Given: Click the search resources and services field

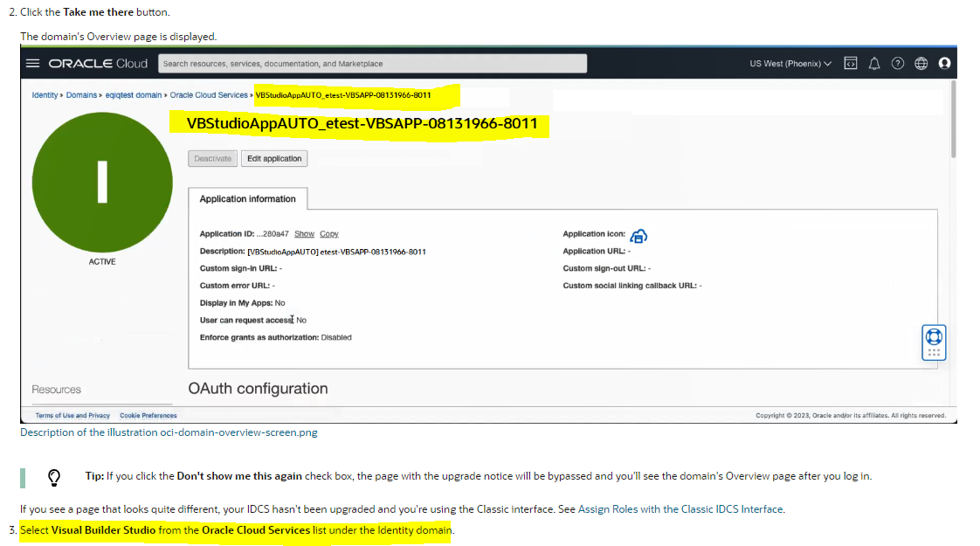Looking at the screenshot, I should (x=370, y=62).
